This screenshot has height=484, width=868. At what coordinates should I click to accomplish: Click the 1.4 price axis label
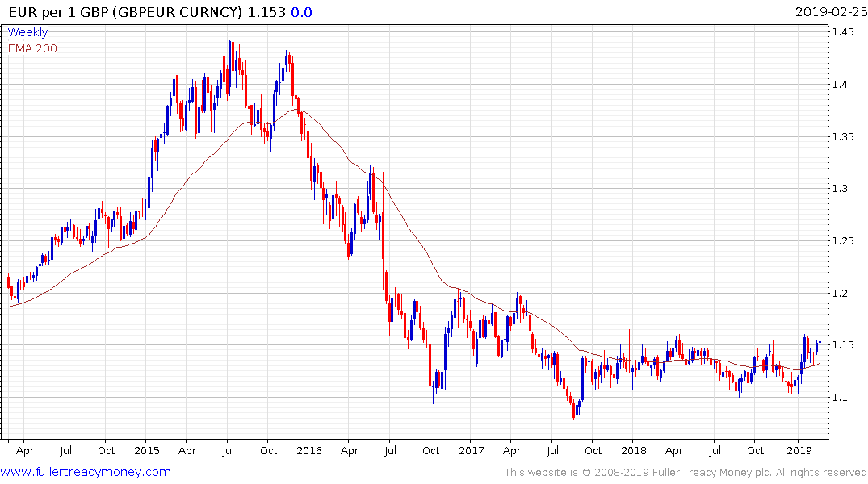841,84
